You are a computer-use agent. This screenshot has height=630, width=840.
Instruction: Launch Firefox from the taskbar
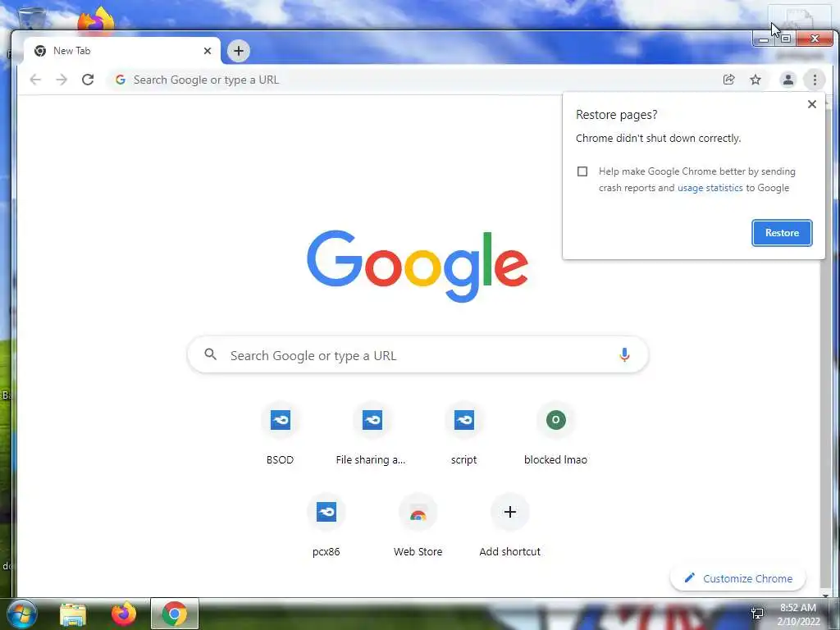(124, 614)
